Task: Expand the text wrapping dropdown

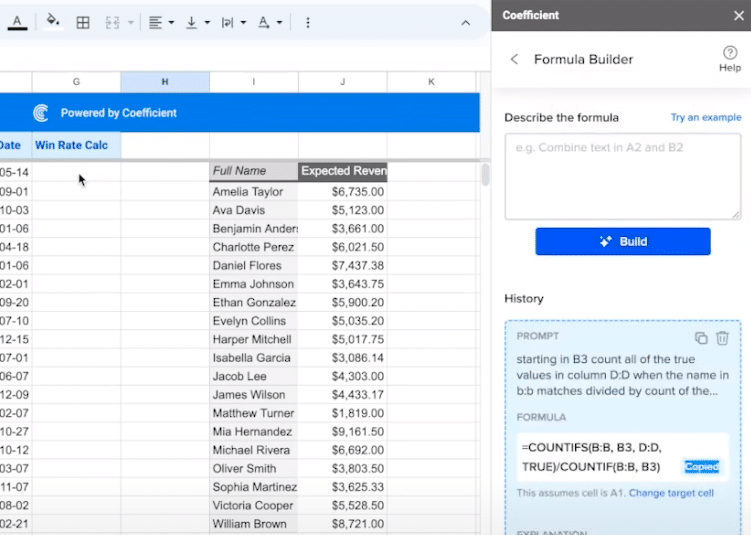Action: [233, 22]
